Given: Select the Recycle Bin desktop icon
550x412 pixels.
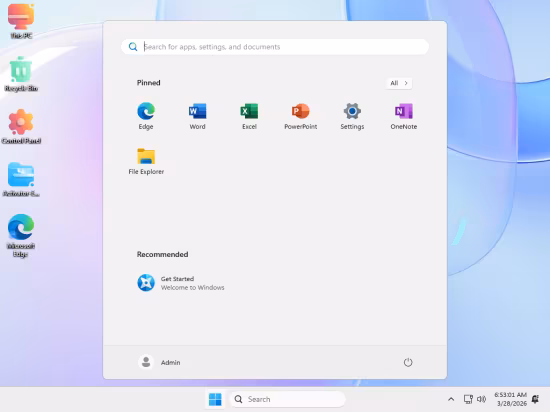Looking at the screenshot, I should click(x=21, y=74).
